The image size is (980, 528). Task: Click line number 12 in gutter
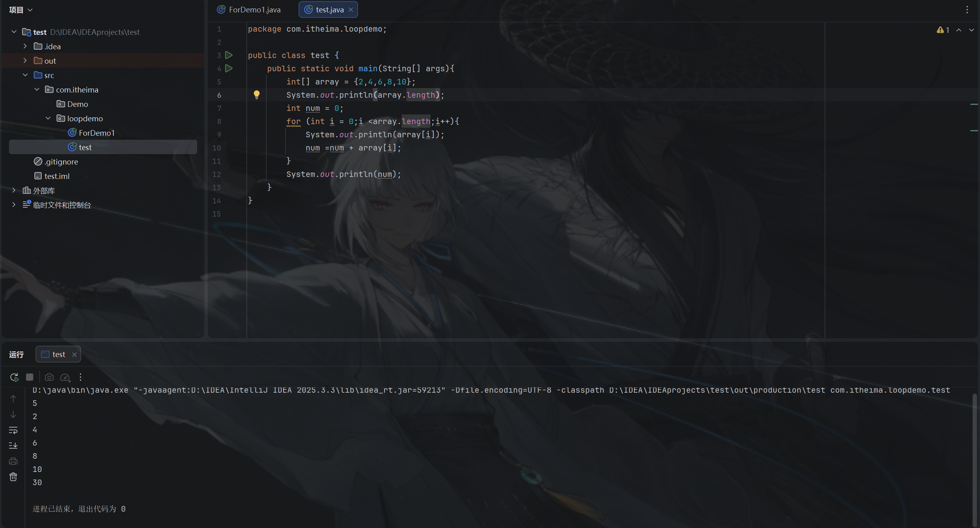pyautogui.click(x=217, y=174)
